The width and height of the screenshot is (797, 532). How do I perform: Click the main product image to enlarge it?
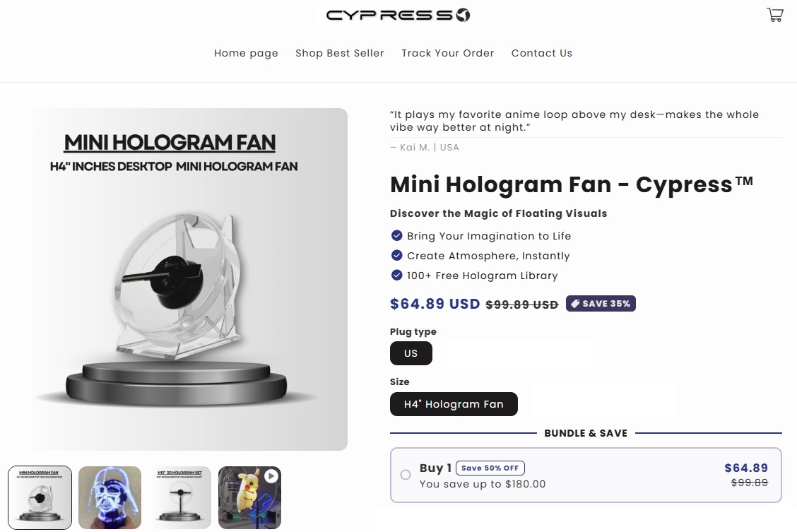[x=190, y=278]
